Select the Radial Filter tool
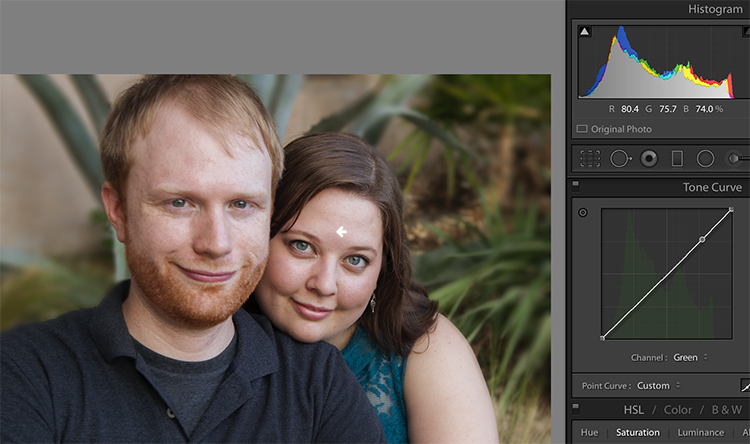Viewport: 750px width, 444px height. tap(705, 158)
